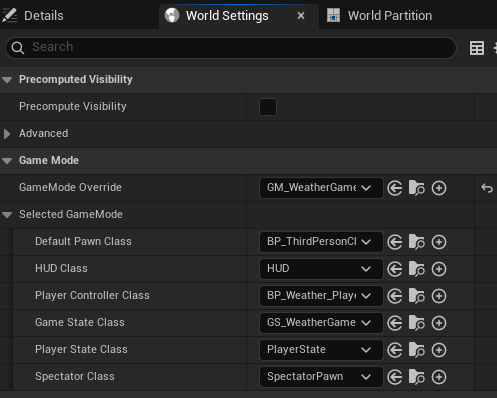Open the GM_WeatherGame override dropdown
497x398 pixels.
pos(321,188)
